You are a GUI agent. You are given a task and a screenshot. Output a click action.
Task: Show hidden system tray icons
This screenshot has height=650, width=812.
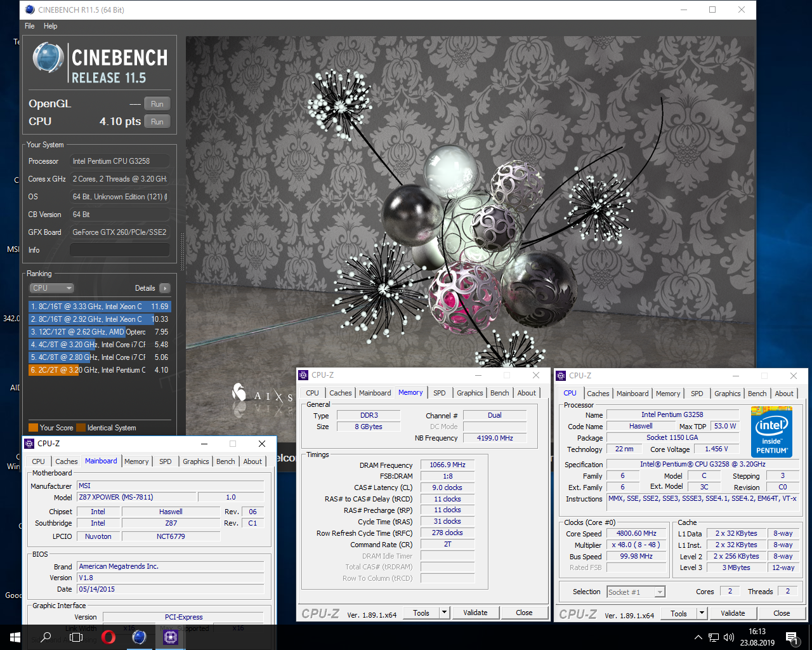[698, 637]
